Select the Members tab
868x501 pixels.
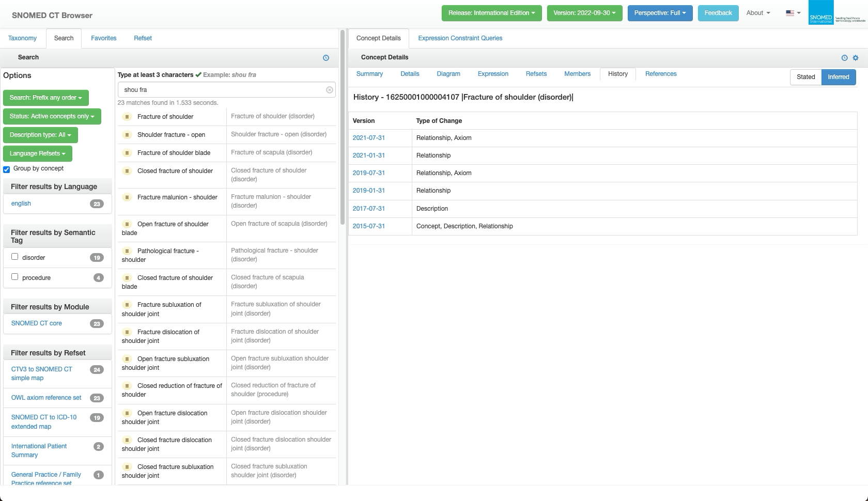[x=577, y=74]
